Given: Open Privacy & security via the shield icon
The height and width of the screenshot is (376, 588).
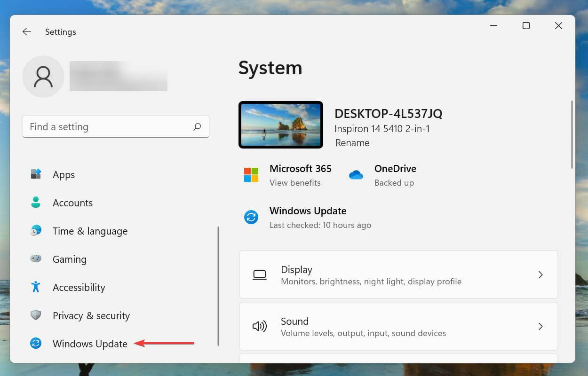Looking at the screenshot, I should [x=36, y=315].
